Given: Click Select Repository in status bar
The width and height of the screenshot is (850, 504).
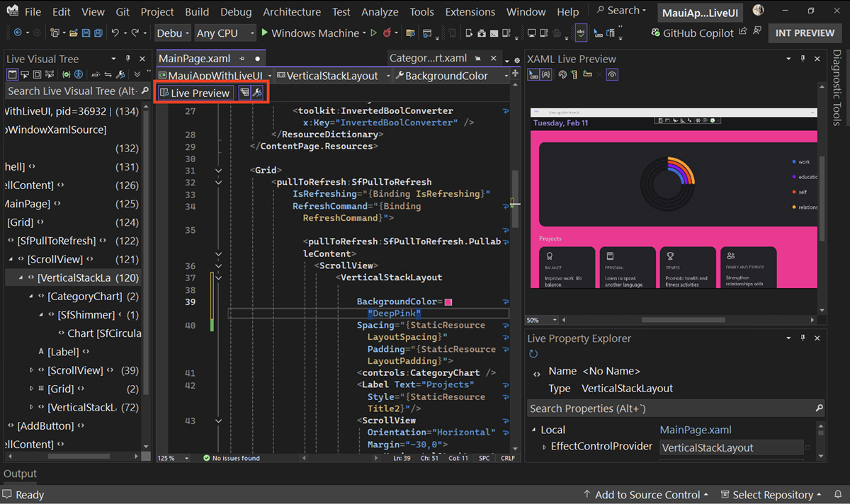Looking at the screenshot, I should pyautogui.click(x=771, y=495).
